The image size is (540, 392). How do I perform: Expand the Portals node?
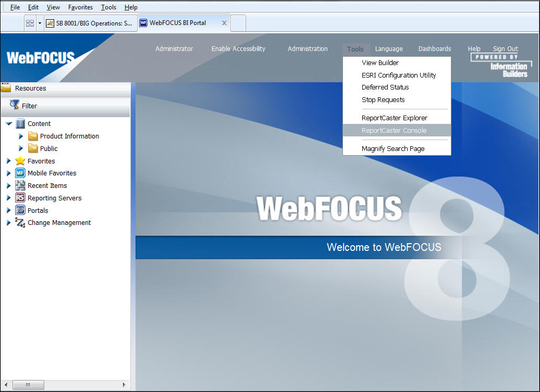9,210
